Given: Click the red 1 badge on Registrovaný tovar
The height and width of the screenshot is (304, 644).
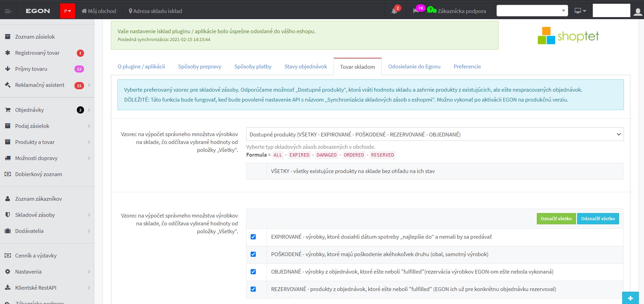Looking at the screenshot, I should (x=80, y=53).
